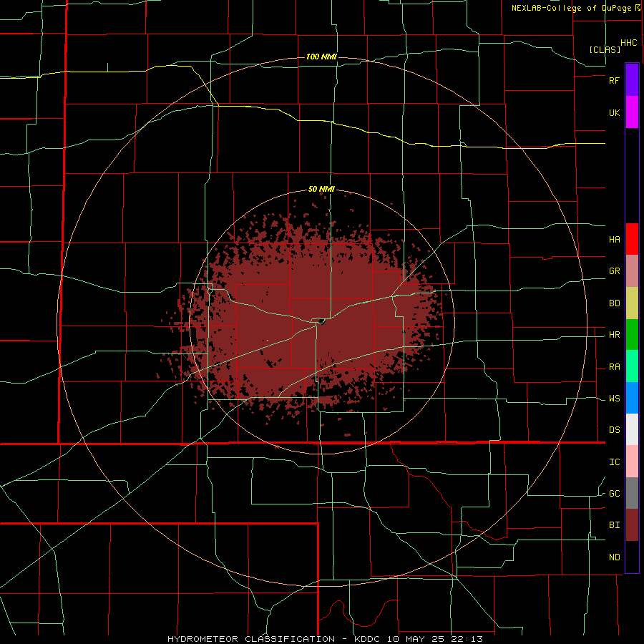This screenshot has height=644, width=644.
Task: Click the WS blue legend color block
Action: (x=632, y=398)
